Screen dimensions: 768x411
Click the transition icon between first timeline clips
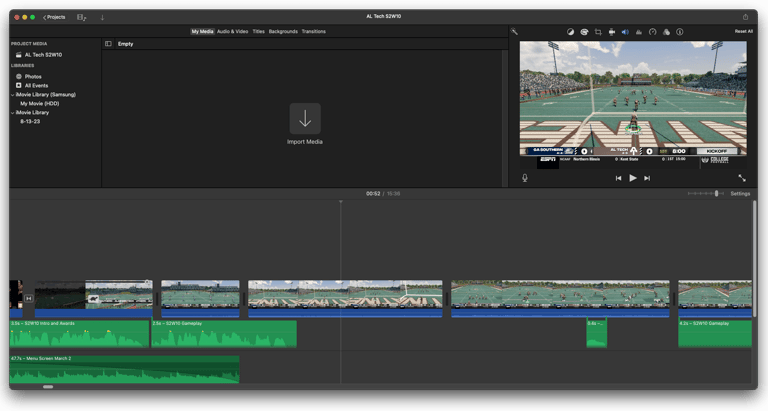tap(29, 298)
